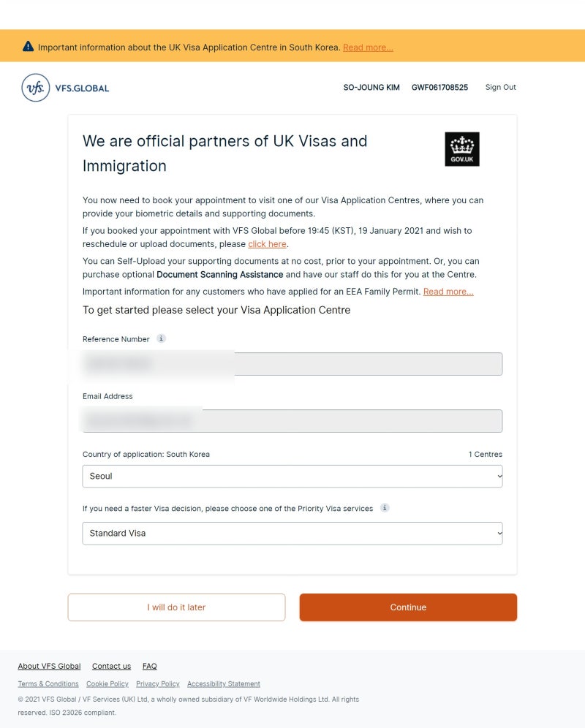Open the FAQ link
The width and height of the screenshot is (585, 728).
(x=149, y=666)
